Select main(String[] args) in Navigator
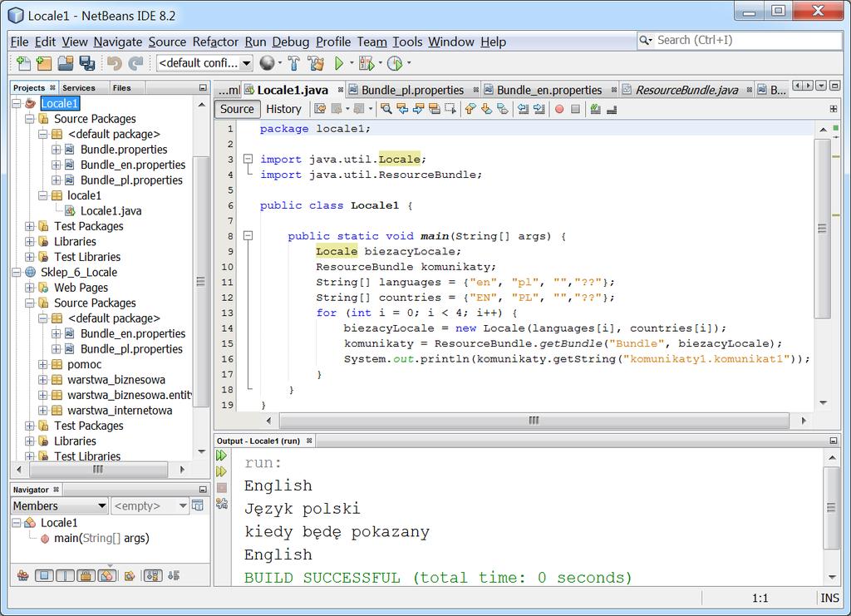 click(x=101, y=538)
